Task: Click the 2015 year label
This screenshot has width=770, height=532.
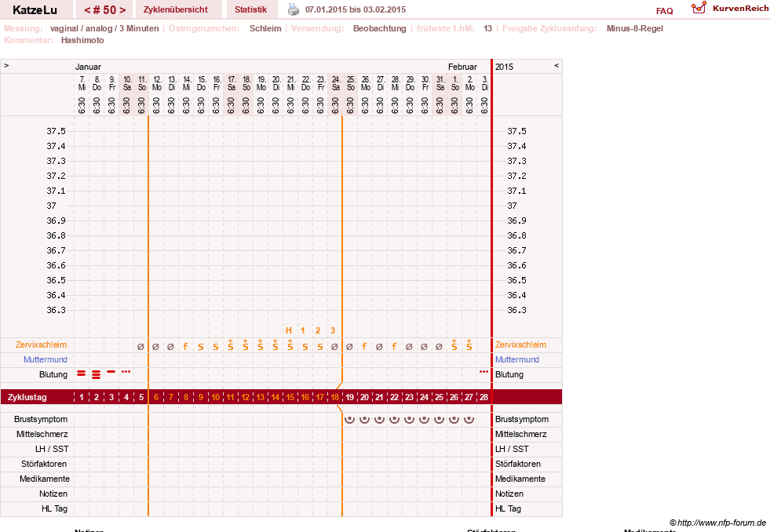Action: click(505, 67)
